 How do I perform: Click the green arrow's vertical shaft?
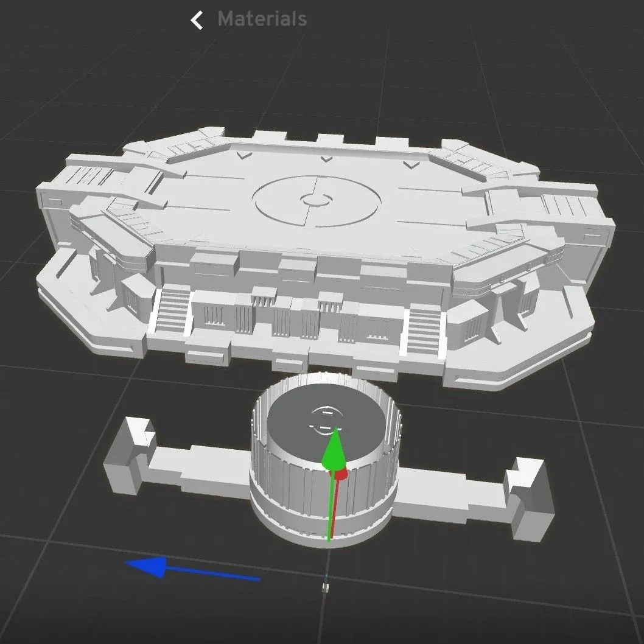pos(329,505)
